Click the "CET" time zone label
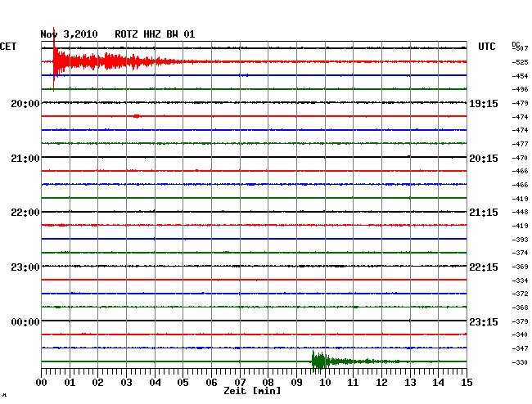 8,47
